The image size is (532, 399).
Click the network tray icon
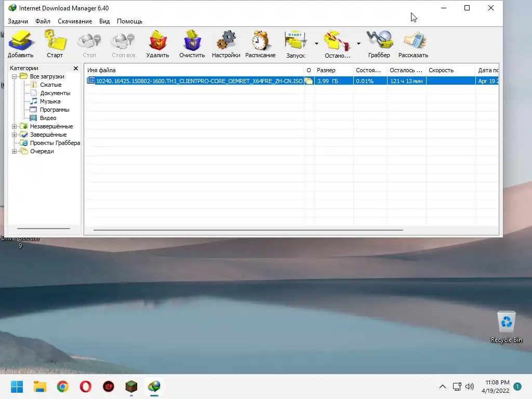click(457, 387)
